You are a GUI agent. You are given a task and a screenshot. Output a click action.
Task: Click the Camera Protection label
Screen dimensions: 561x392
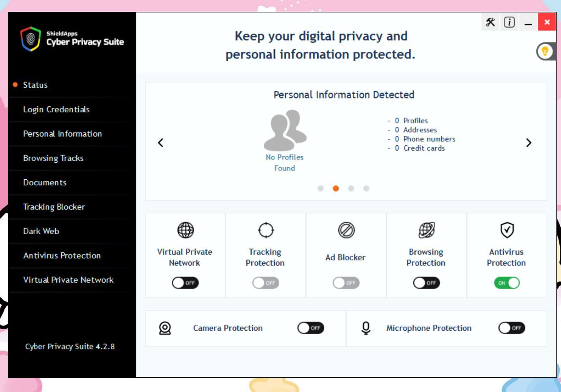(228, 328)
